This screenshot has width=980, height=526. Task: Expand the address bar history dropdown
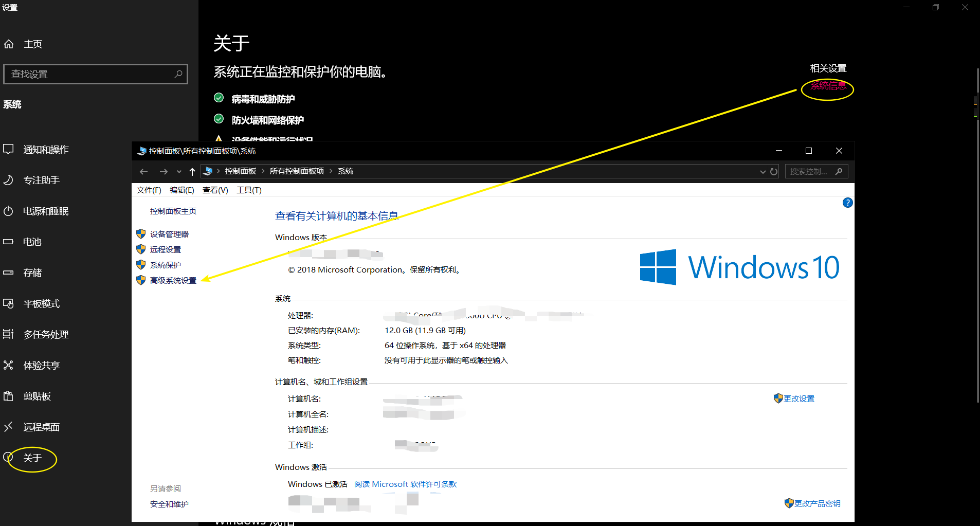[x=763, y=171]
